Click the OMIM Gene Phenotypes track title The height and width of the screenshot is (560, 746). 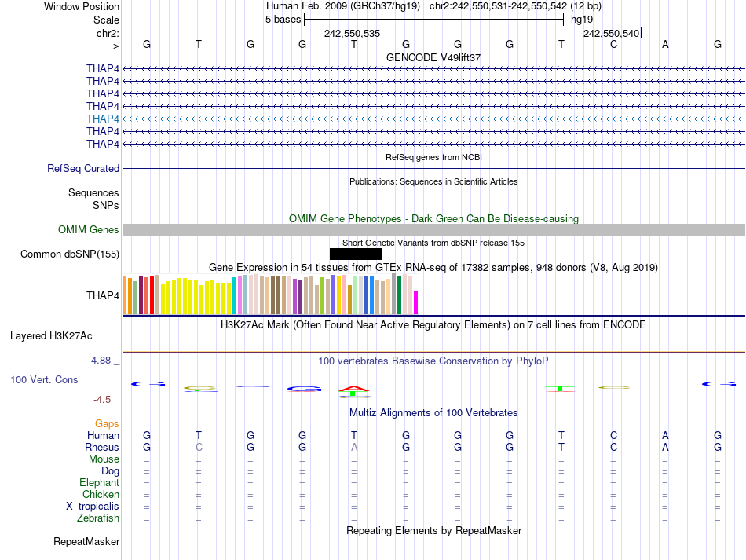pyautogui.click(x=434, y=219)
